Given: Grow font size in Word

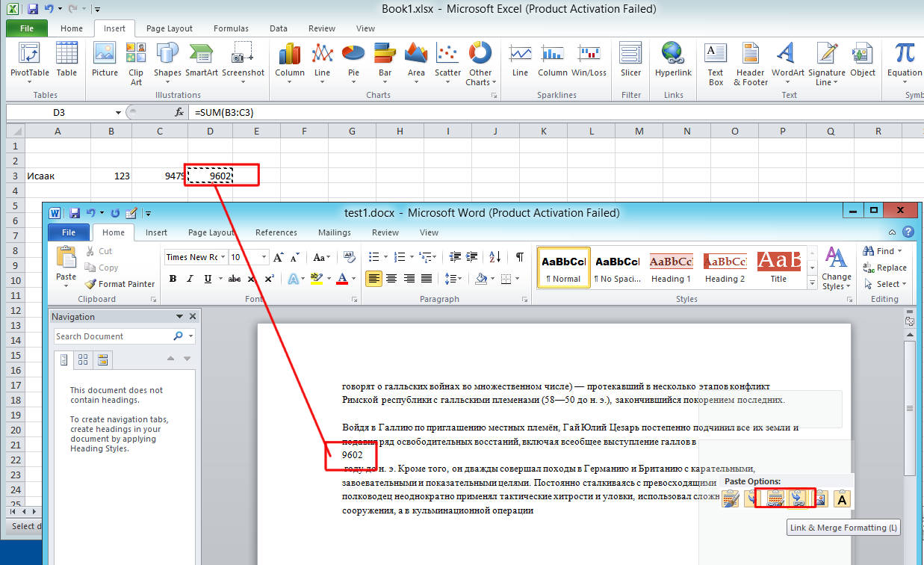Looking at the screenshot, I should tap(279, 257).
